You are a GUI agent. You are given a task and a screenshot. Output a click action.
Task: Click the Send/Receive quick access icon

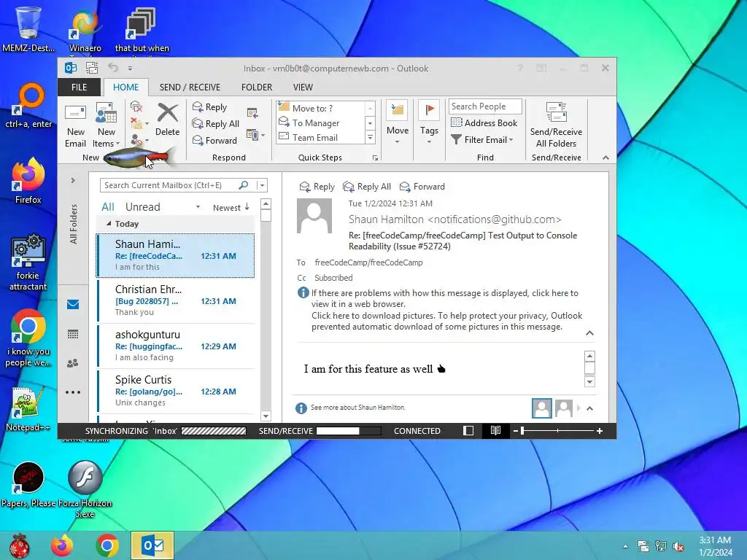point(91,68)
